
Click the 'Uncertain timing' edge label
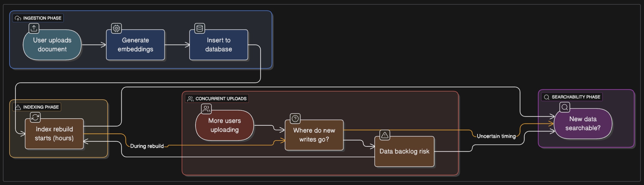(496, 136)
